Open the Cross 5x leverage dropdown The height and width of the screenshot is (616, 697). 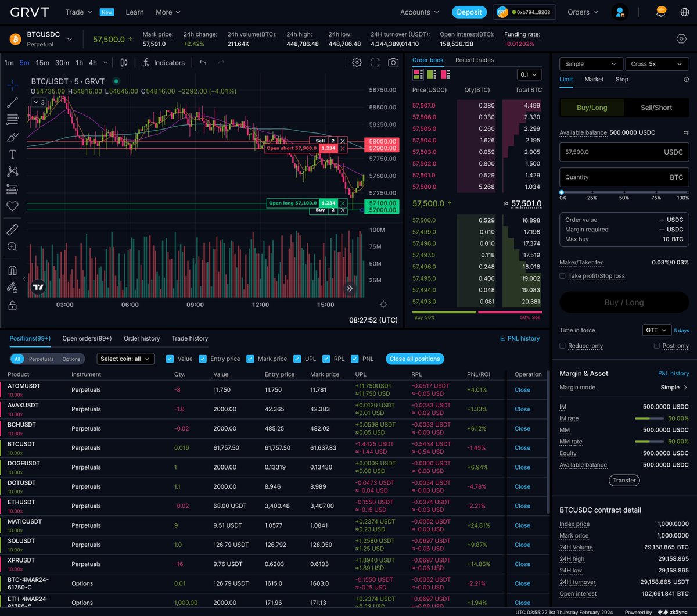(x=658, y=64)
